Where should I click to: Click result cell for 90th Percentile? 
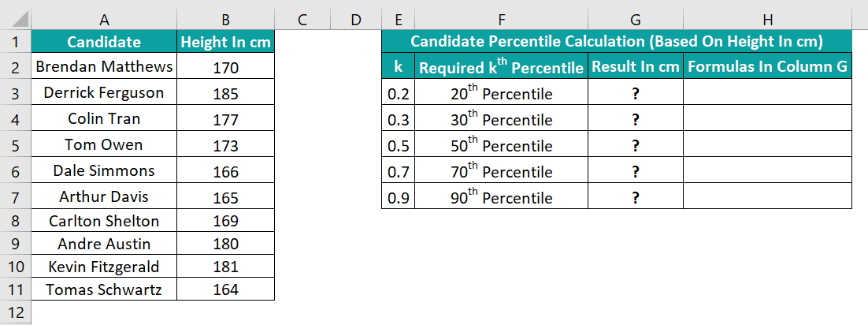point(635,197)
